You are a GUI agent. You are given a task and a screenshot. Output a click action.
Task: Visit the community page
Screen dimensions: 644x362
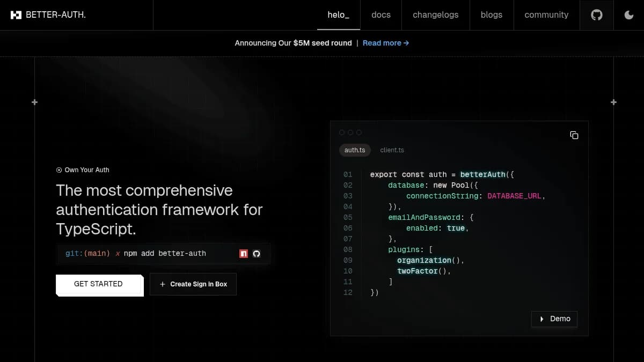pyautogui.click(x=546, y=14)
